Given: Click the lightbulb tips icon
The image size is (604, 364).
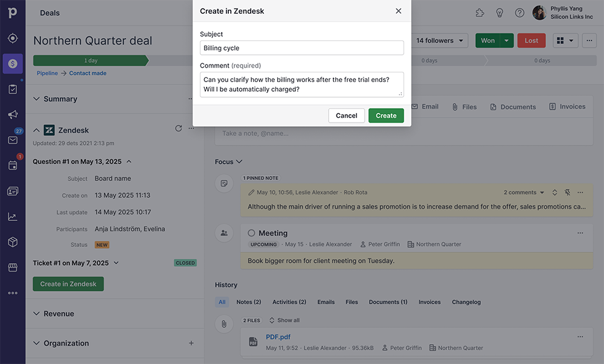Looking at the screenshot, I should 500,13.
